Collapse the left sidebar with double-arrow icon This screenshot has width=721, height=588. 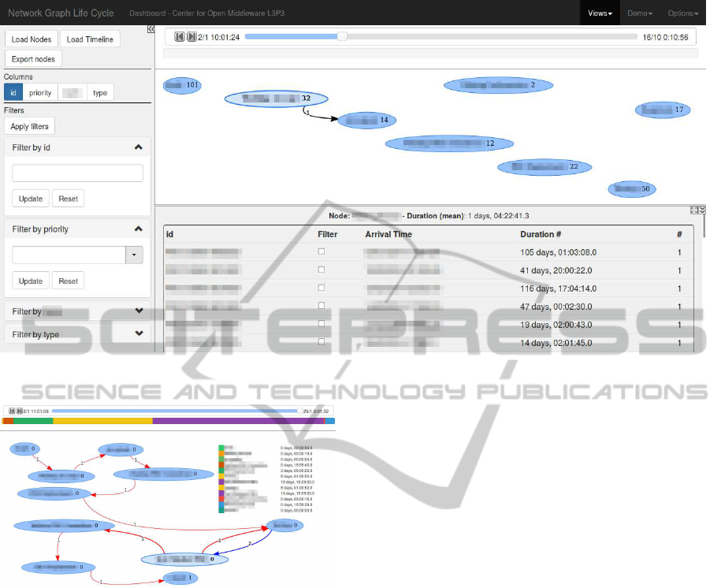coord(151,29)
